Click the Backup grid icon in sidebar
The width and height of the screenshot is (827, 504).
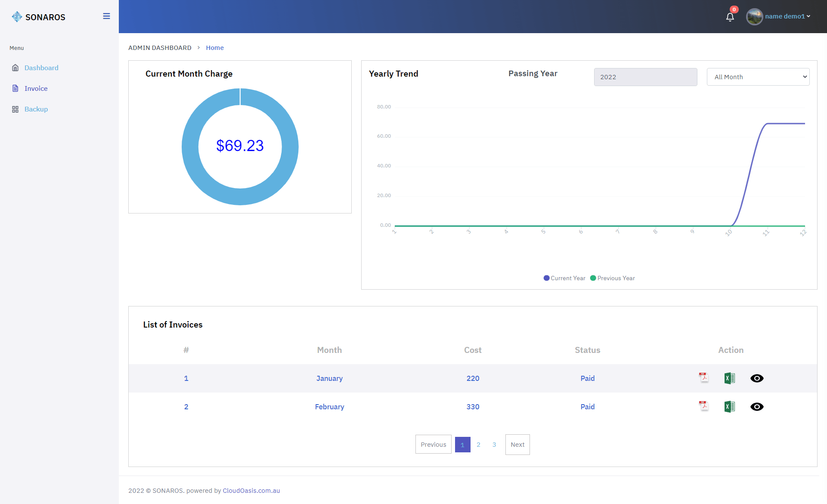coord(15,109)
